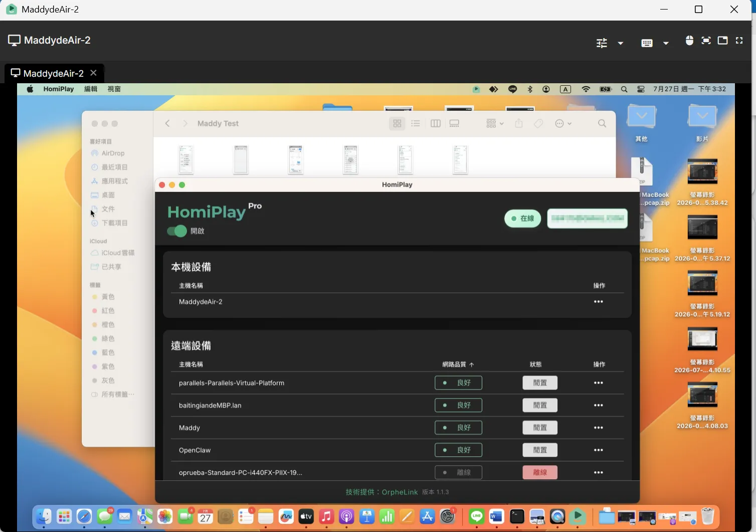This screenshot has height=532, width=756.
Task: Select the 綠色 tag in Finder sidebar
Action: tap(103, 339)
